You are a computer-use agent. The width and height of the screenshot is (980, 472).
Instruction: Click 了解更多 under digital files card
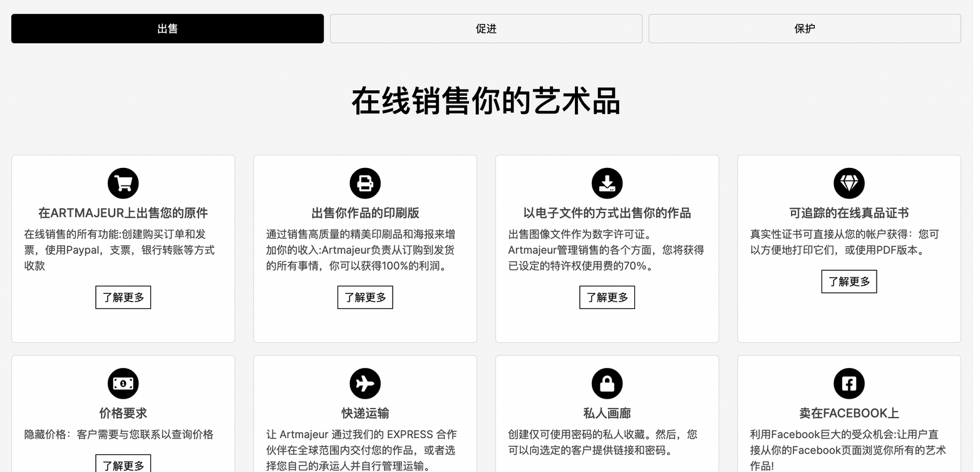607,297
